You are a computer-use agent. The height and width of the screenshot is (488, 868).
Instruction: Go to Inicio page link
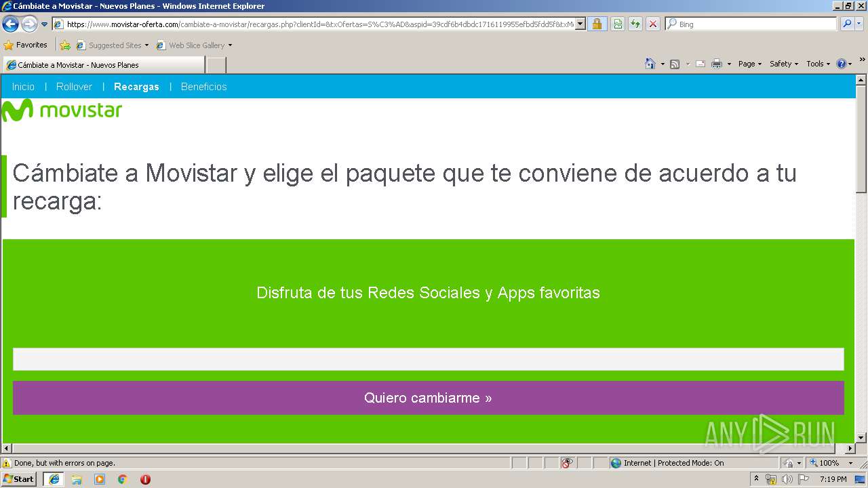[x=23, y=87]
